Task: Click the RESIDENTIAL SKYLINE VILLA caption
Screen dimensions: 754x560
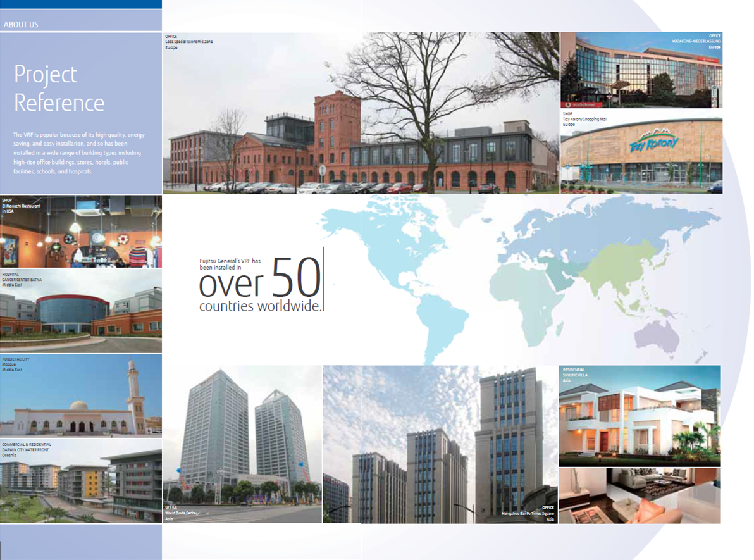Action: click(x=574, y=375)
